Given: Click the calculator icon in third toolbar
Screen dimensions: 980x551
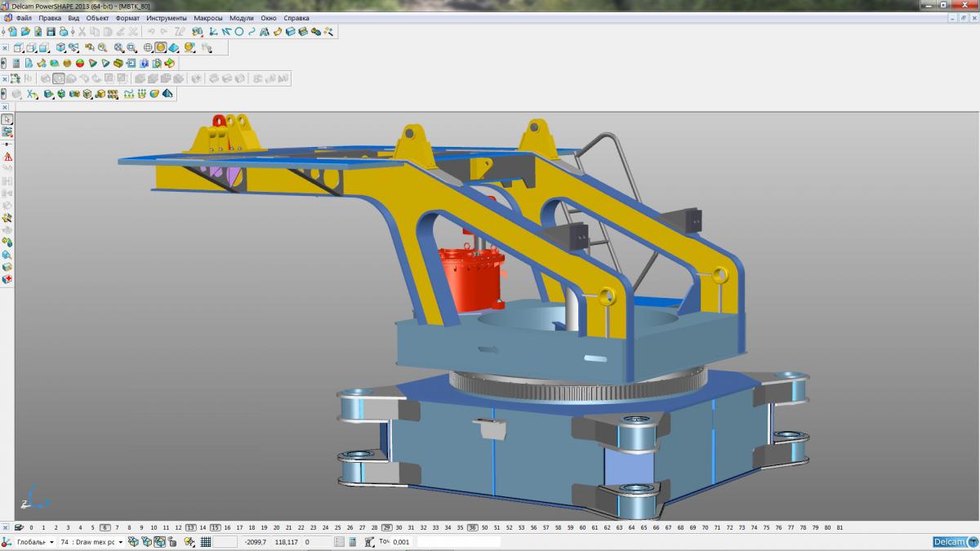Looking at the screenshot, I should pyautogui.click(x=16, y=63).
